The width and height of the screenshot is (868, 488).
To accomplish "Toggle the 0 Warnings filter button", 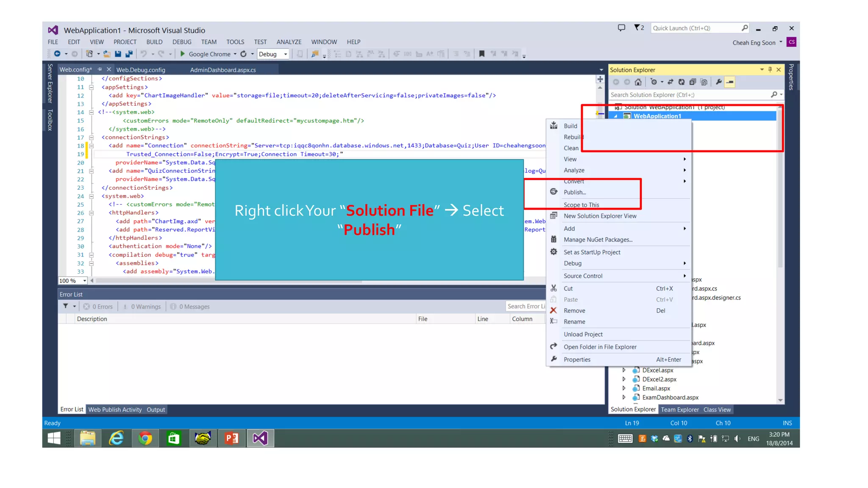I will pos(142,306).
